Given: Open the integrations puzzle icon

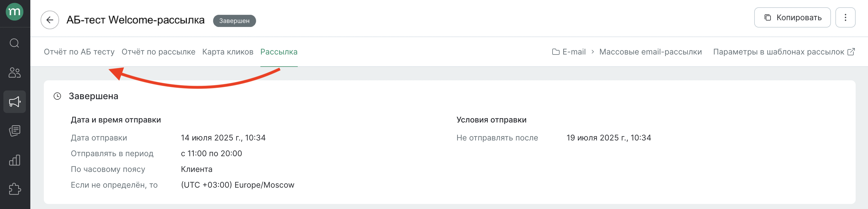Looking at the screenshot, I should click(14, 189).
